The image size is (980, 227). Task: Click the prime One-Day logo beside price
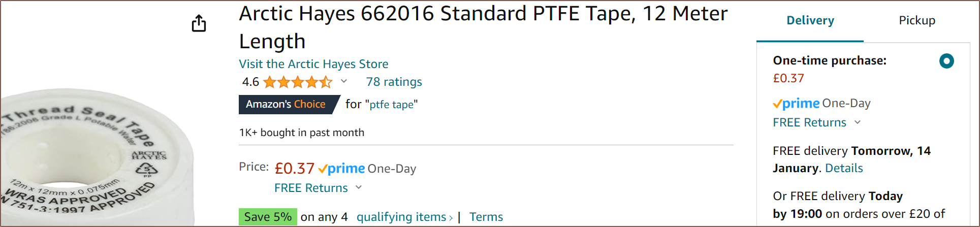click(x=367, y=169)
